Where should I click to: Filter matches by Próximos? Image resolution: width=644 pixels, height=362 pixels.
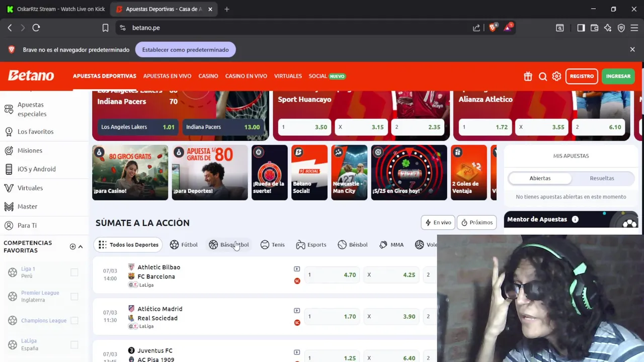point(477,223)
